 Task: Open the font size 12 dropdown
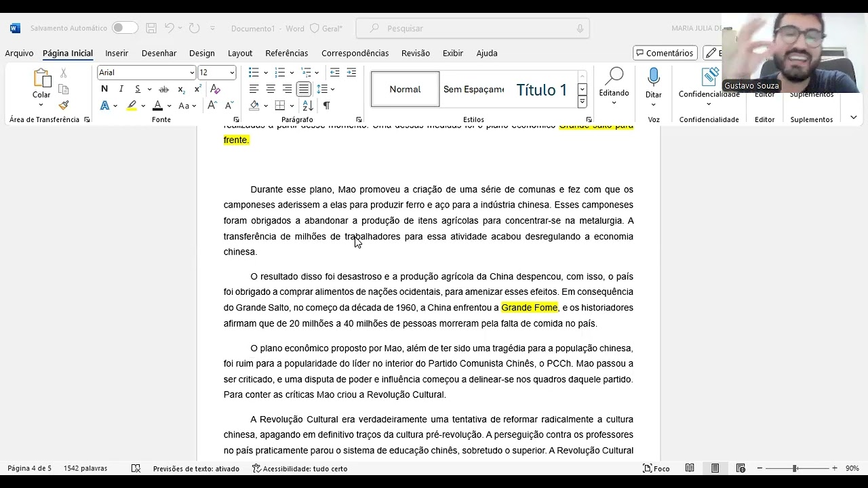coord(232,73)
